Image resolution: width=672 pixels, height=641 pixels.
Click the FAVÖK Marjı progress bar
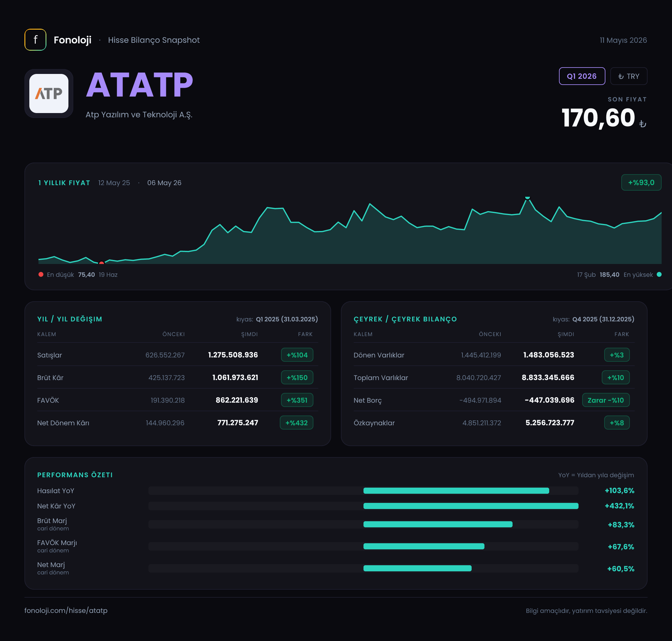point(363,546)
